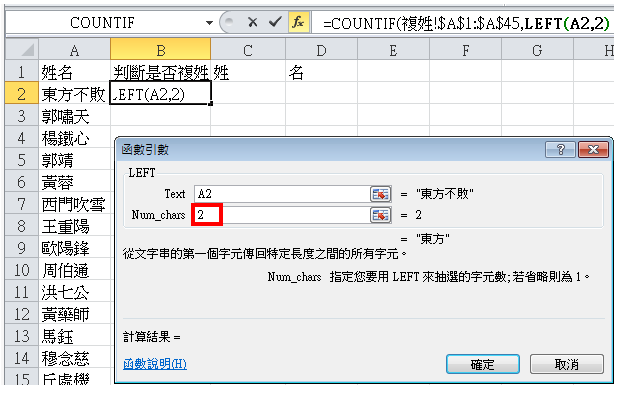Screen dimensions: 625x395
Task: Select column E header
Action: tap(393, 50)
